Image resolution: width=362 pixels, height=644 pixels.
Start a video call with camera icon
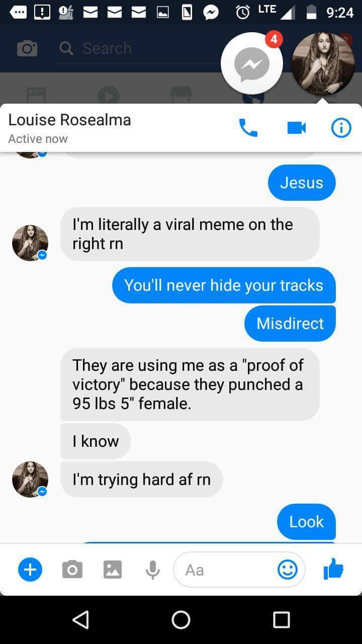tap(297, 128)
